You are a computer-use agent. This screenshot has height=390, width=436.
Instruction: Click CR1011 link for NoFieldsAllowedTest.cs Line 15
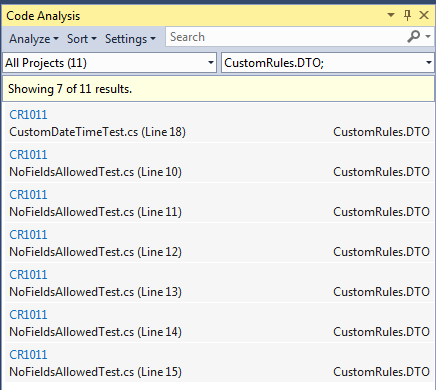point(28,355)
